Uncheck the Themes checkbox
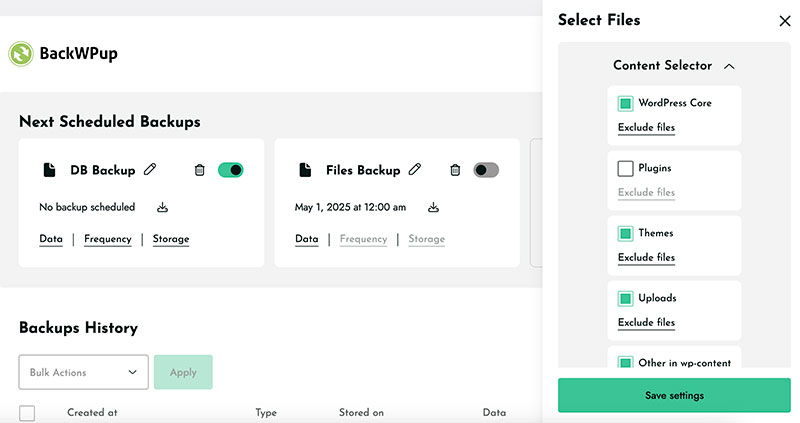 (625, 233)
